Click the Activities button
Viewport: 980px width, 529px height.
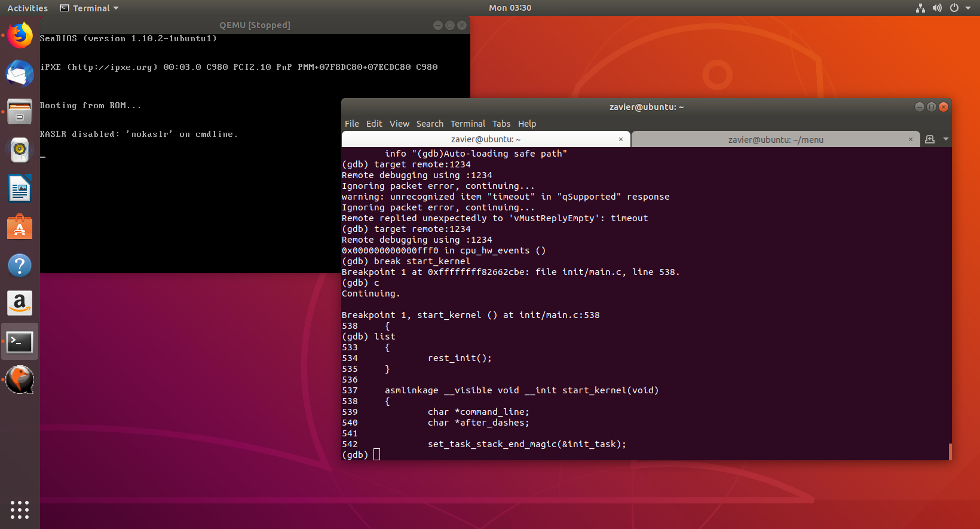pyautogui.click(x=27, y=8)
